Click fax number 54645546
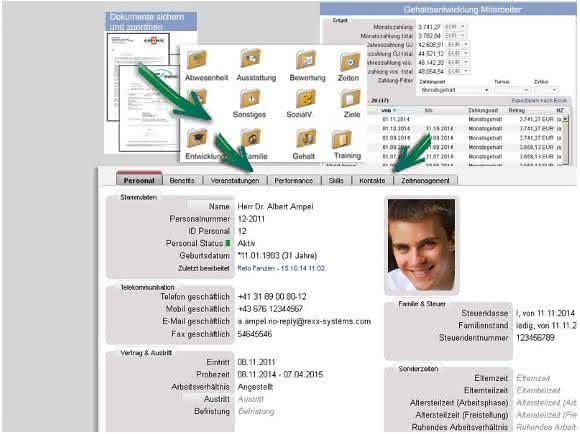 click(254, 334)
